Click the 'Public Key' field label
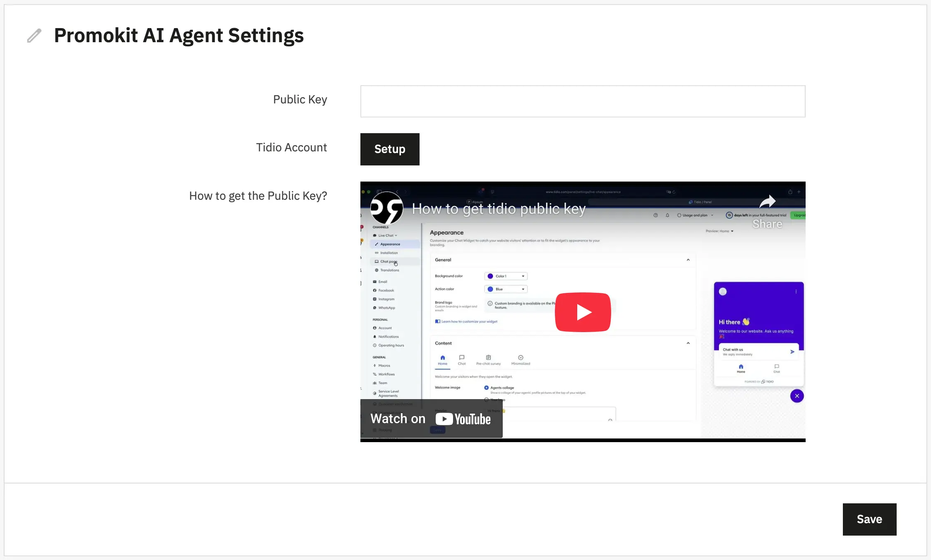Image resolution: width=931 pixels, height=560 pixels. click(300, 100)
